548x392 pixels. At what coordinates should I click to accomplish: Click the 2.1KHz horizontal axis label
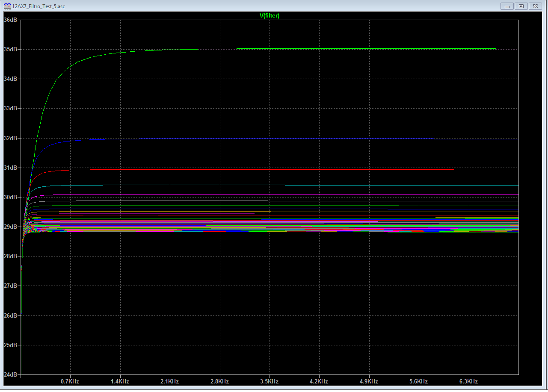(x=170, y=381)
